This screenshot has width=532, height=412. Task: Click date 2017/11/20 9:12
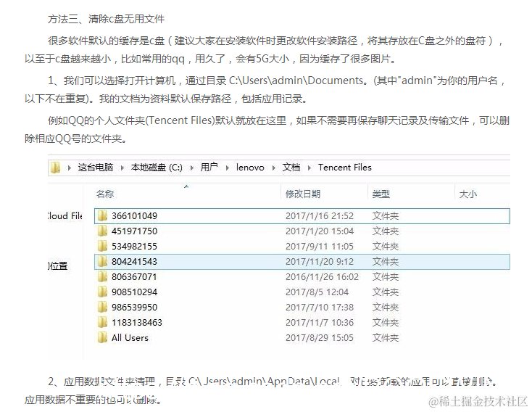tap(320, 262)
